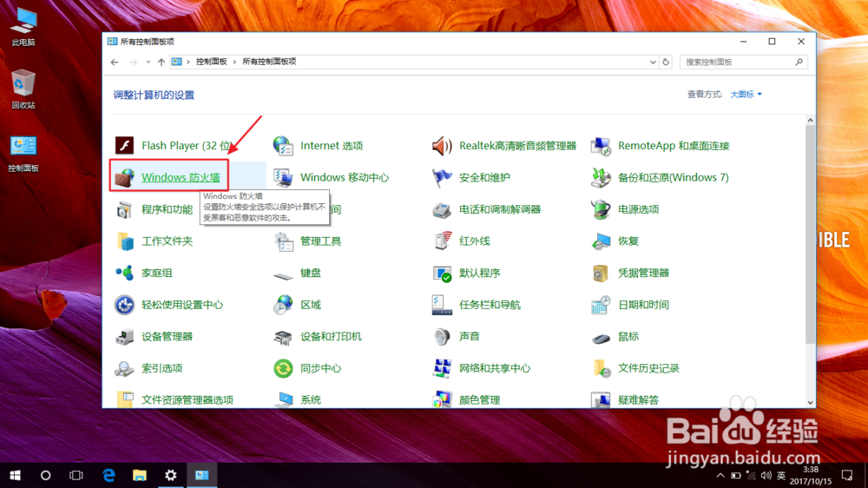
Task: Click the scrollbar down arrow
Action: [x=811, y=403]
